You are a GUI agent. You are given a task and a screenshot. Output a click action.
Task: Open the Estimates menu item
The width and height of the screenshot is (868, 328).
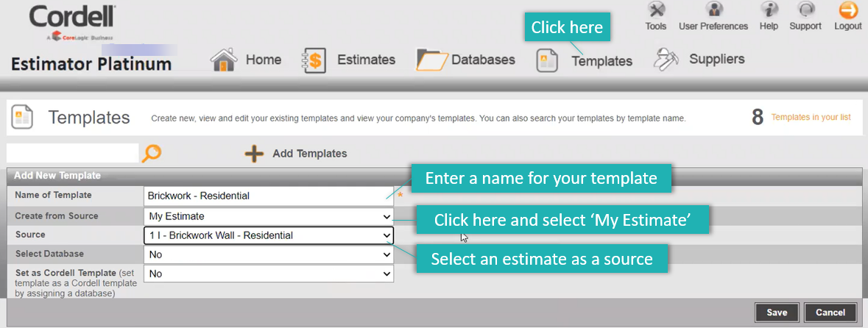click(x=367, y=60)
